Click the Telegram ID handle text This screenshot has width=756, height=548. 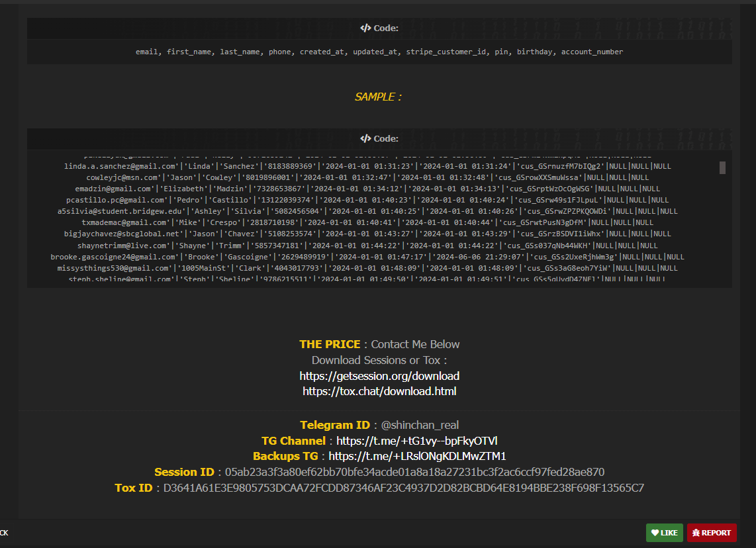click(420, 425)
